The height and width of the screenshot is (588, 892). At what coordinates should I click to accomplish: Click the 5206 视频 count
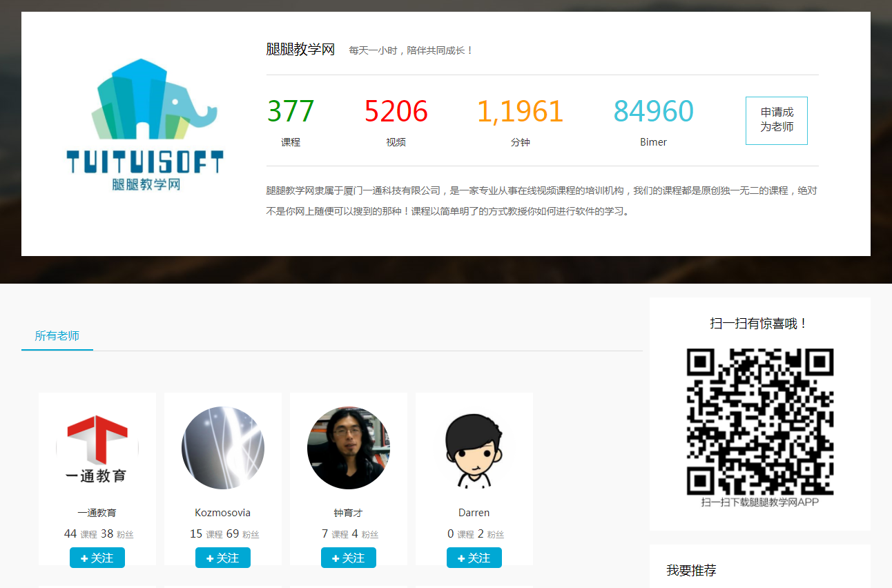(x=396, y=121)
